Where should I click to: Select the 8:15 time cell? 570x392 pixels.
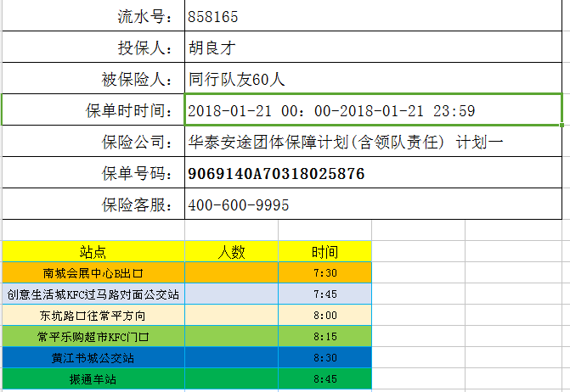tap(325, 337)
